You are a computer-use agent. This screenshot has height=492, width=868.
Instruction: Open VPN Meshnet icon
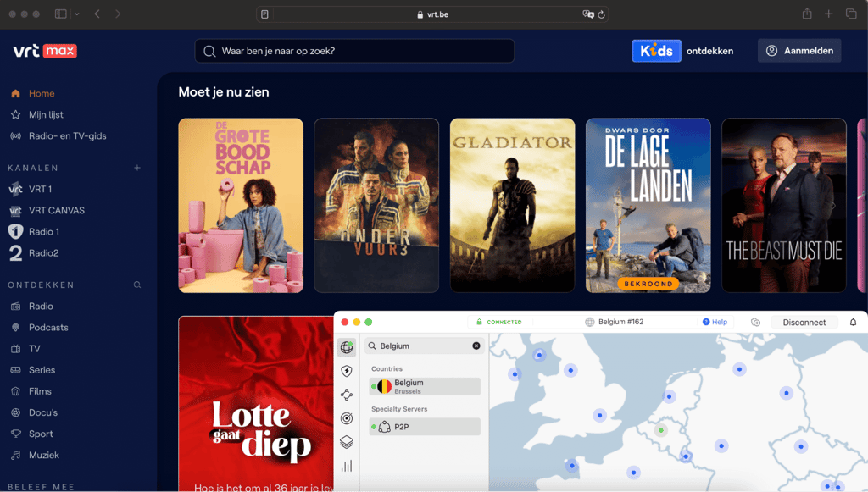(347, 395)
